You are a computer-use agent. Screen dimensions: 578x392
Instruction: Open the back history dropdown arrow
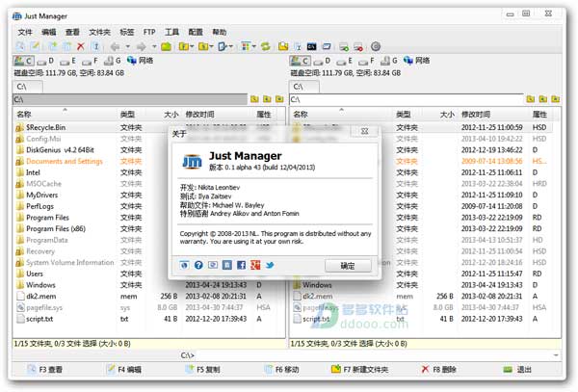pyautogui.click(x=128, y=46)
